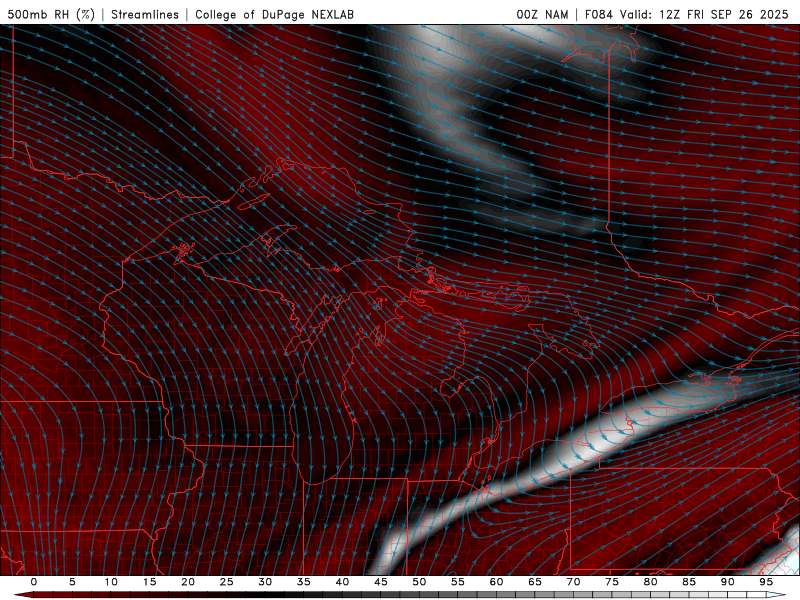This screenshot has height=600, width=800.
Task: Click the "25" color scale label
Action: coord(227,582)
